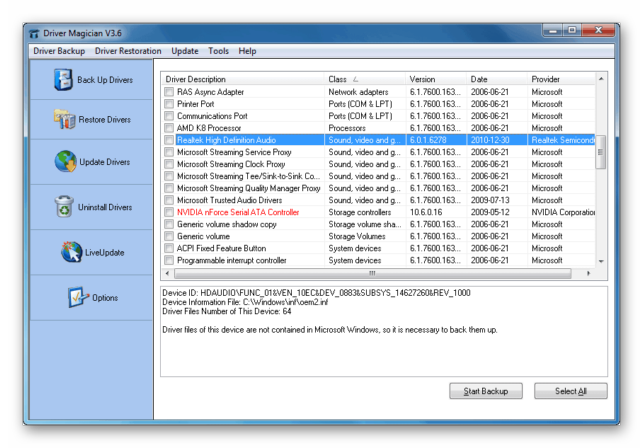
Task: Check the Generic volume shadow copy checkbox
Action: [169, 224]
